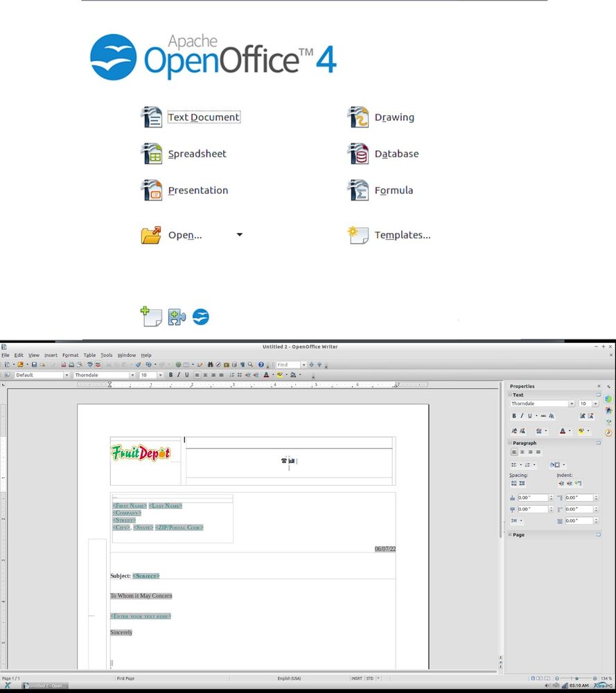Click the OpenOffice info gull icon

tap(201, 317)
